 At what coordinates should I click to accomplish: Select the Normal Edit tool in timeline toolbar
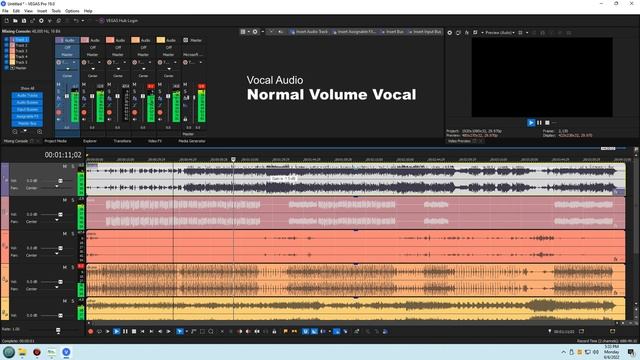(180, 331)
